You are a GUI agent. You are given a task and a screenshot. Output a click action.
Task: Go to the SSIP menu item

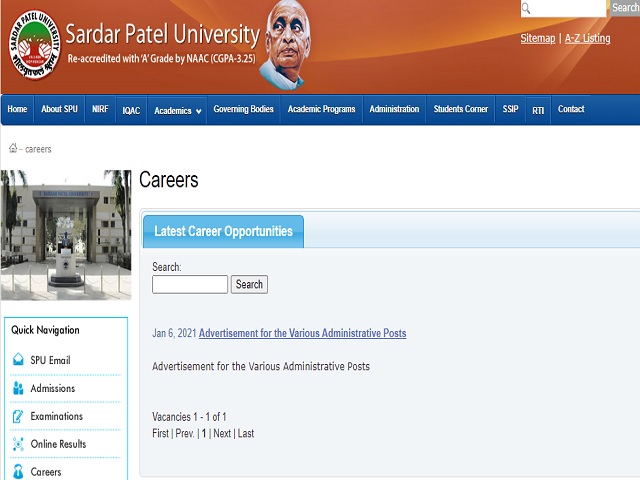(510, 109)
